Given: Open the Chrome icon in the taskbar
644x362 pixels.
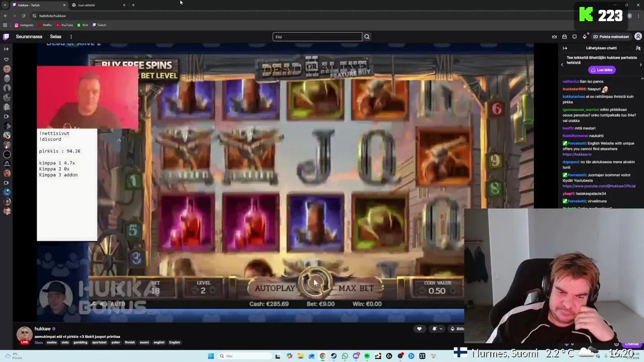Looking at the screenshot, I should pos(323,356).
